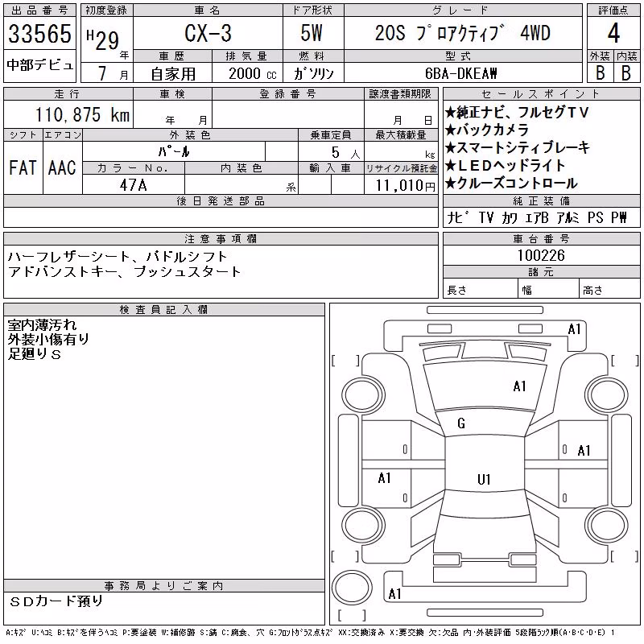Image resolution: width=644 pixels, height=644 pixels.
Task: Click the shift type FAT
Action: [x=23, y=167]
